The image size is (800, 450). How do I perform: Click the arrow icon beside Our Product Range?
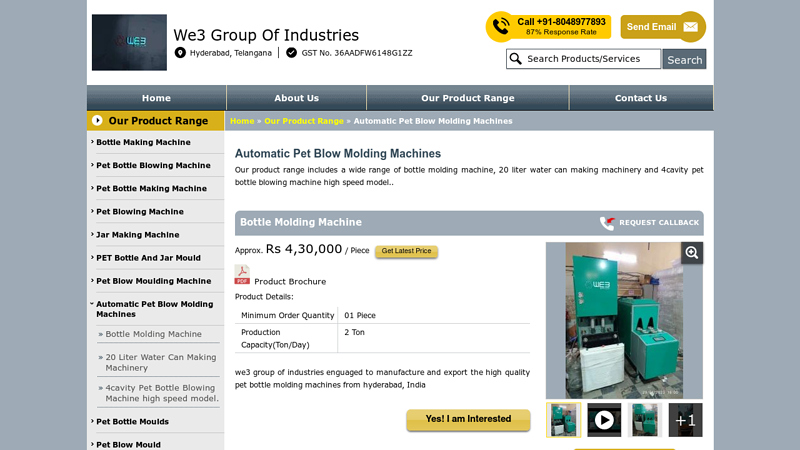coord(97,120)
